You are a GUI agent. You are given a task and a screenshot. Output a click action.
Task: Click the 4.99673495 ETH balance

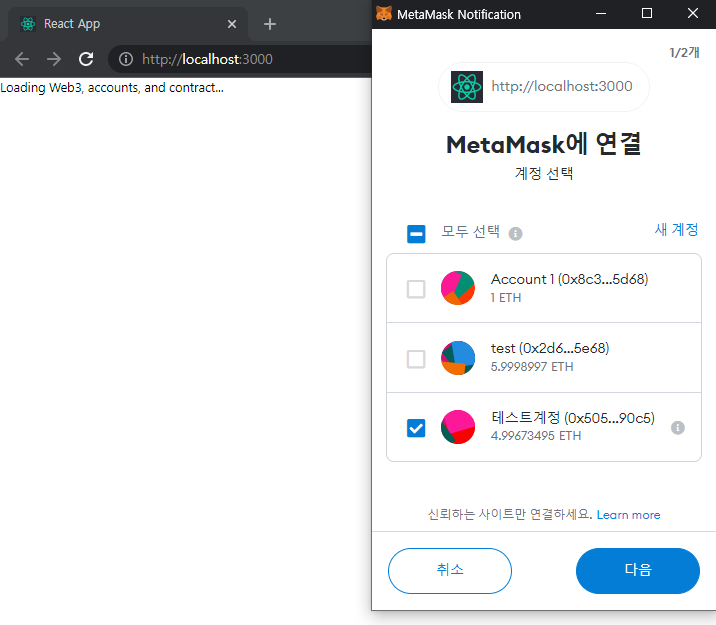[x=536, y=436]
